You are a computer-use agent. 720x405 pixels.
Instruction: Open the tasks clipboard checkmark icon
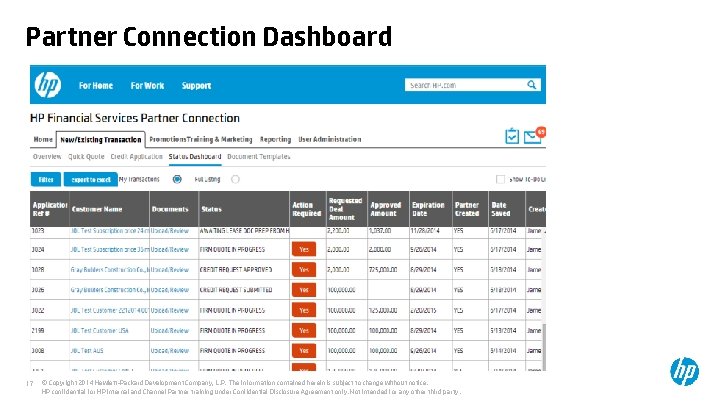512,136
